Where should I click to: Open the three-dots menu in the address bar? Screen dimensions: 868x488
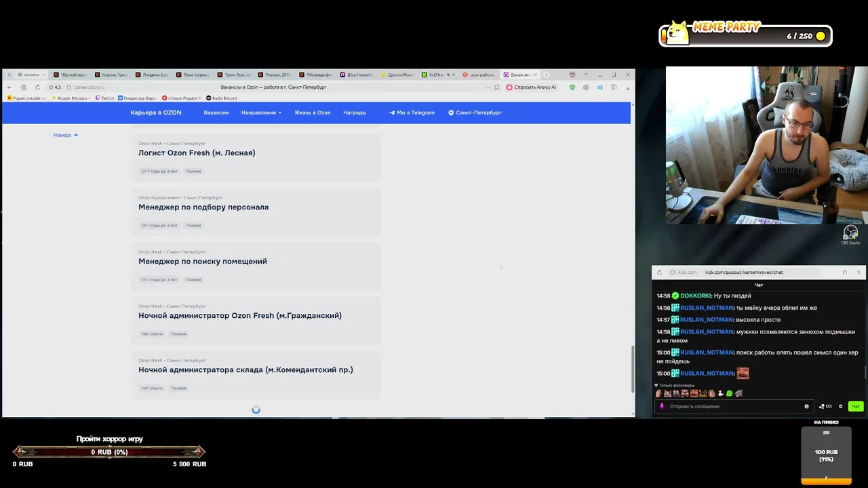(x=487, y=87)
